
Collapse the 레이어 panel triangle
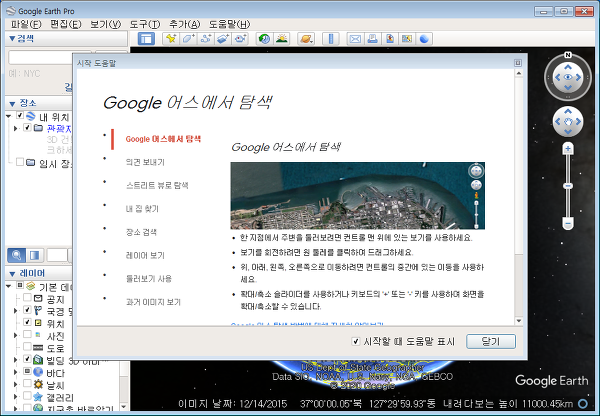12,274
